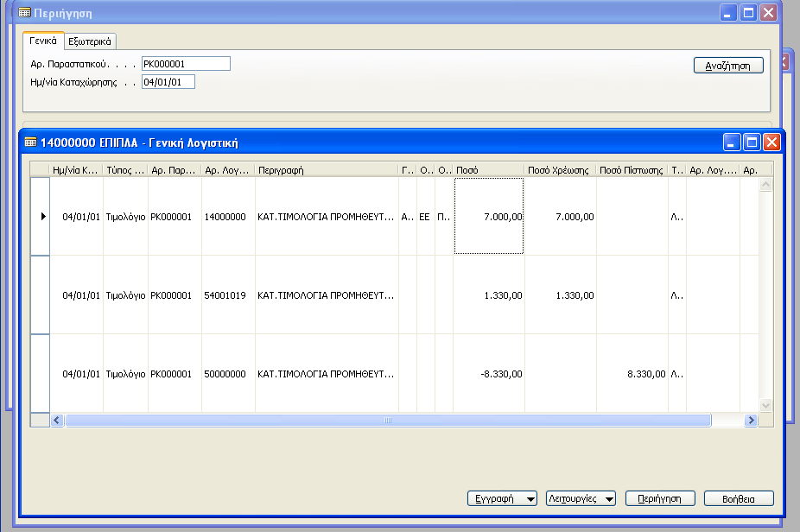800x532 pixels.
Task: Click the ΕΠΙΠΛΑ Γενική Λογιστική window title icon
Action: (x=30, y=142)
